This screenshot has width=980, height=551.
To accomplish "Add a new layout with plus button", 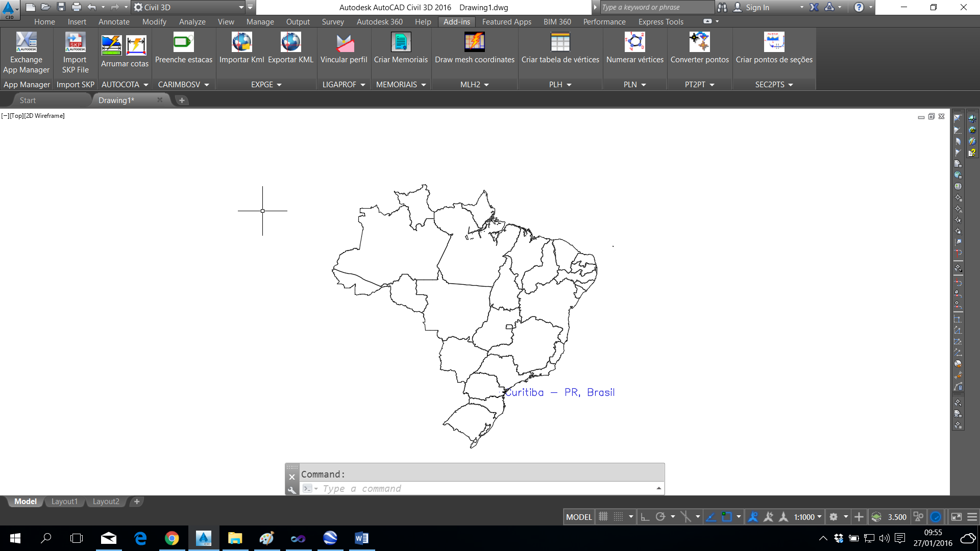I will pyautogui.click(x=136, y=502).
